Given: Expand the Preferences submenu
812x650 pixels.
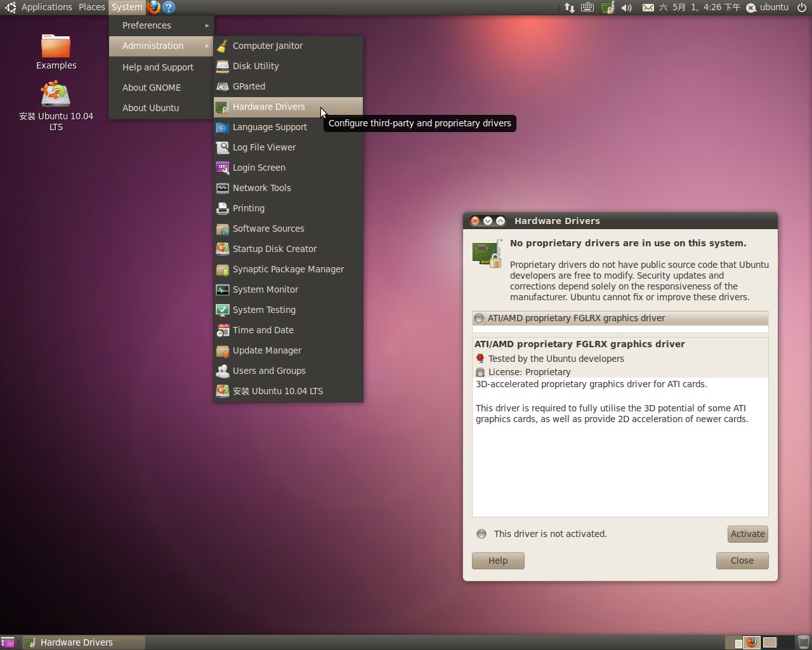Looking at the screenshot, I should click(x=161, y=25).
